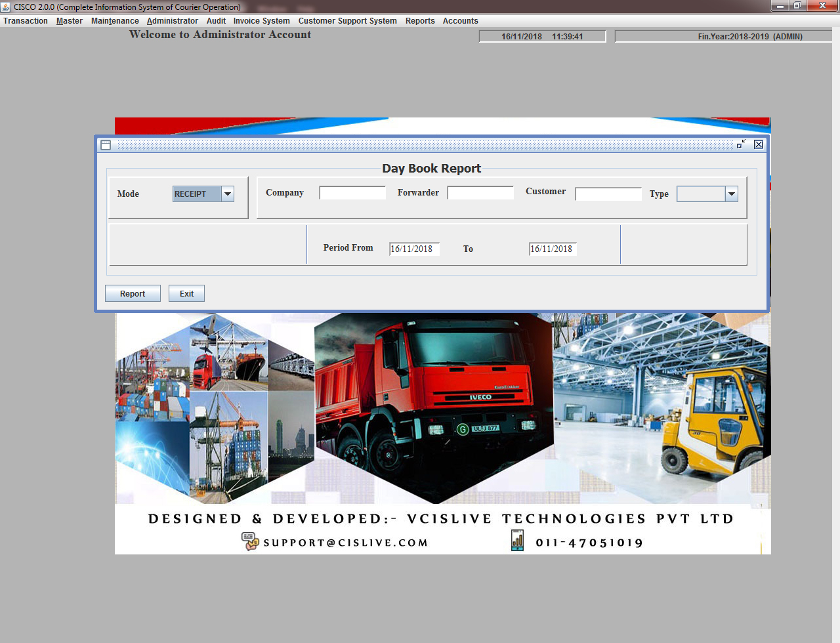This screenshot has height=643, width=840.
Task: Click the Day Book dialog window icon
Action: (x=106, y=145)
